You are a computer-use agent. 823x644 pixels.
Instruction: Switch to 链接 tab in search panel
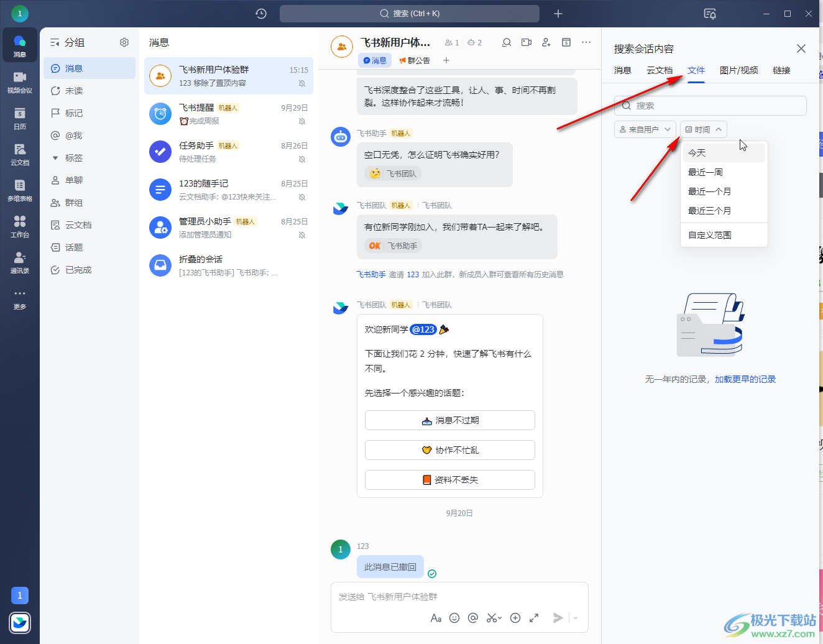(x=781, y=70)
